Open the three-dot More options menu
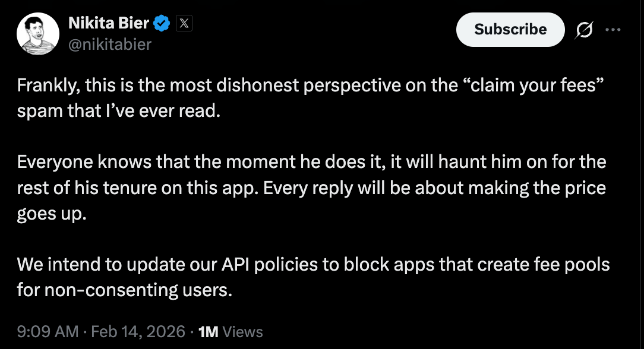This screenshot has height=349, width=644. (x=613, y=30)
